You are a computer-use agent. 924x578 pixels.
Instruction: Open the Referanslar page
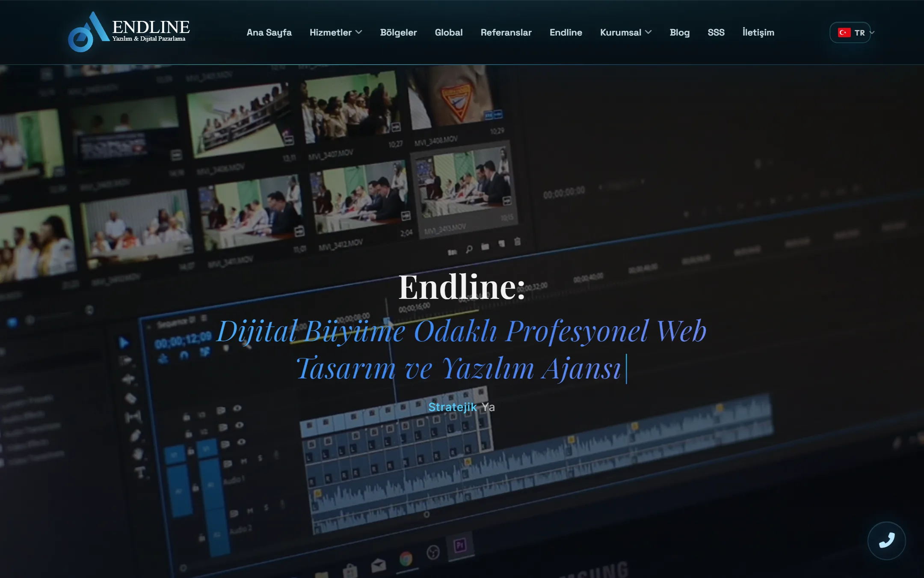click(506, 33)
